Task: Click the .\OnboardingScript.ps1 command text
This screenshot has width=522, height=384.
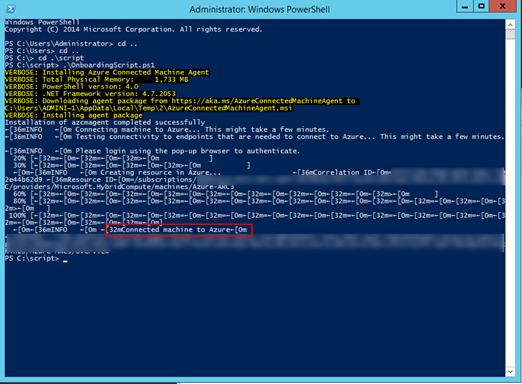Action: coord(109,65)
